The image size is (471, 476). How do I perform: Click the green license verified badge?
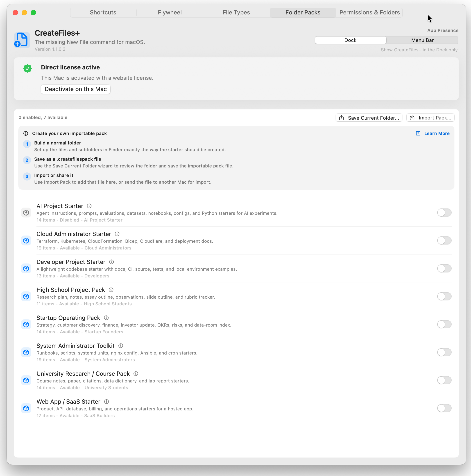tap(27, 68)
